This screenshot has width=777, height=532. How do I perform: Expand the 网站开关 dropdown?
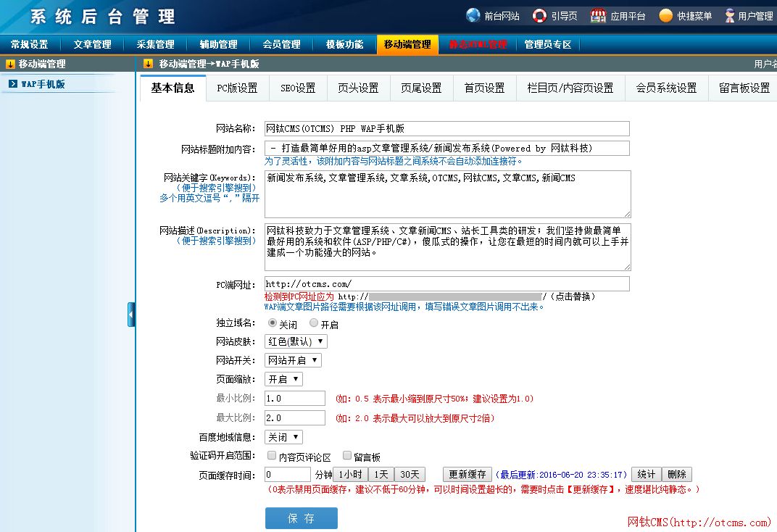[293, 360]
